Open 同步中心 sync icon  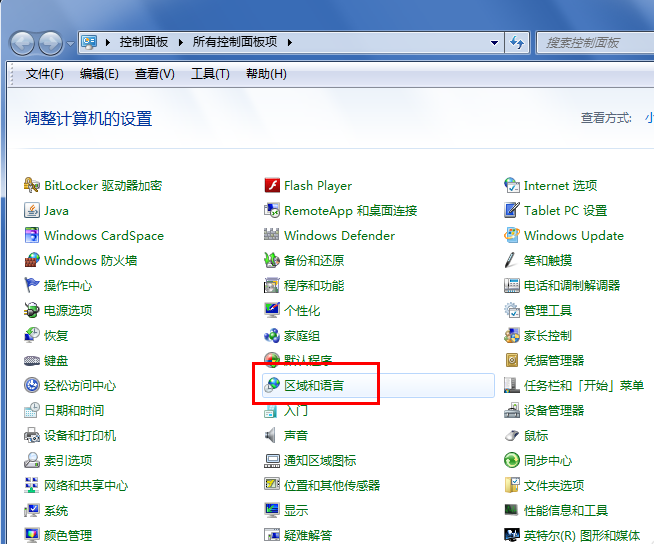512,461
